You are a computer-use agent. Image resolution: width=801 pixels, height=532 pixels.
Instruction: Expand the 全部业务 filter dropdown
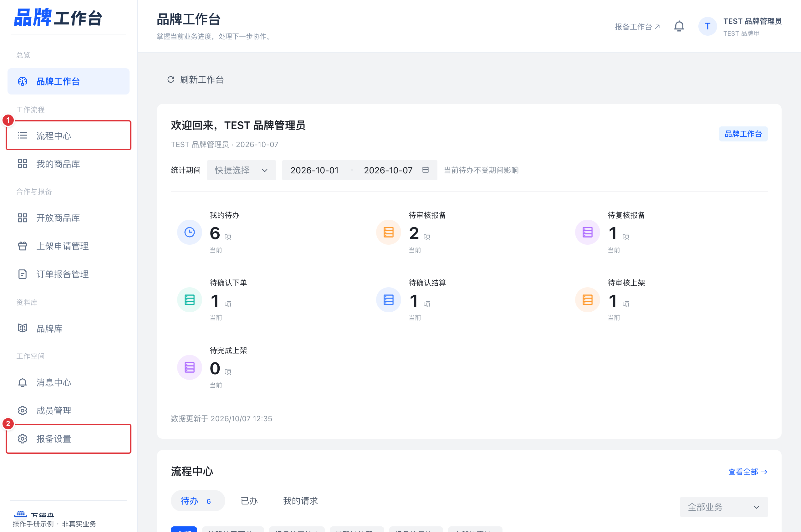click(x=724, y=507)
